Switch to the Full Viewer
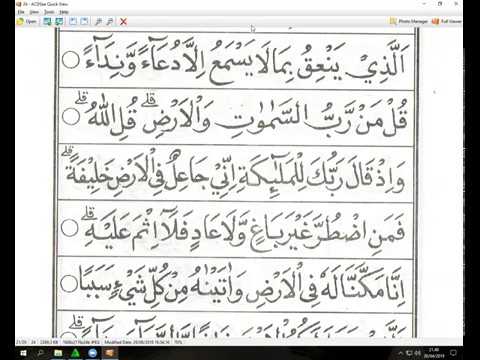Viewport: 480px width, 360px height. [x=446, y=21]
